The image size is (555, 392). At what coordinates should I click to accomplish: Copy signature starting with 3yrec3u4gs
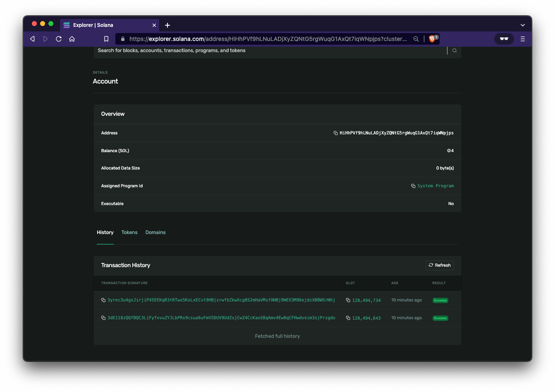coord(103,300)
